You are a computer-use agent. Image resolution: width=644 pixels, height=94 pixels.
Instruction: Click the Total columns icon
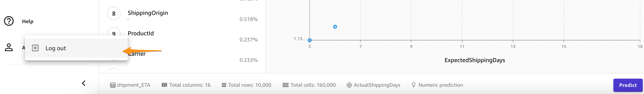164,85
